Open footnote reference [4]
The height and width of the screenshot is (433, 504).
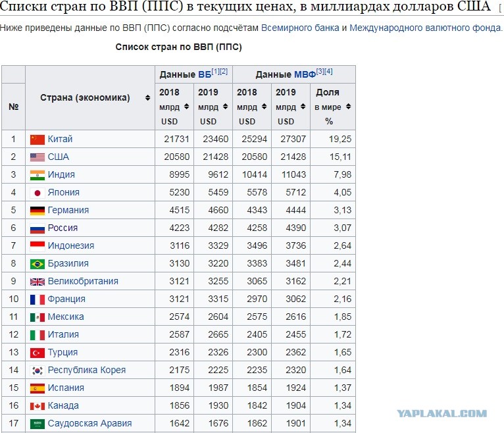[x=328, y=72]
